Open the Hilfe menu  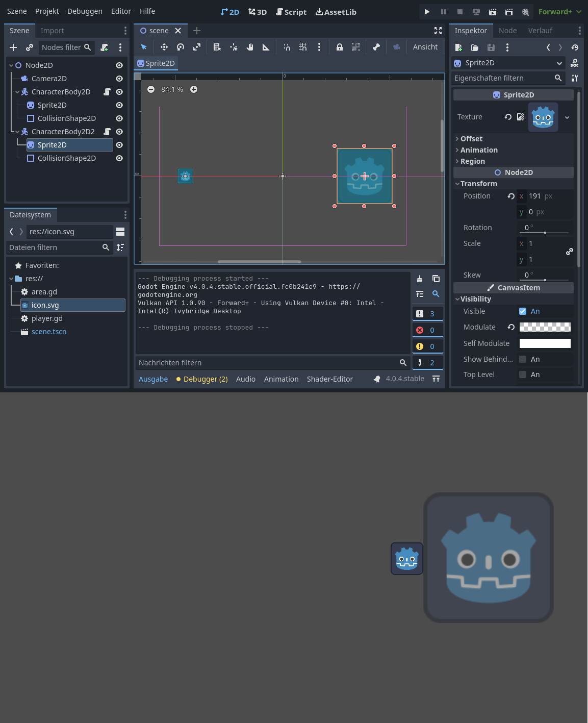point(147,11)
